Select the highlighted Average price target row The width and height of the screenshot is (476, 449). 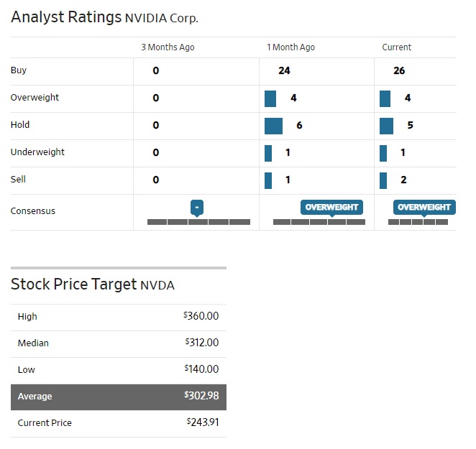coord(119,397)
